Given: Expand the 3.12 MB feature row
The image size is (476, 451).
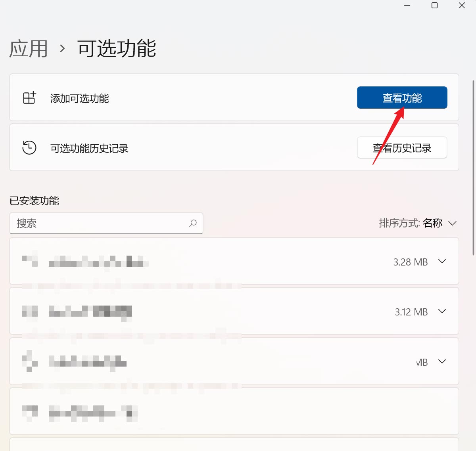Looking at the screenshot, I should pos(442,311).
